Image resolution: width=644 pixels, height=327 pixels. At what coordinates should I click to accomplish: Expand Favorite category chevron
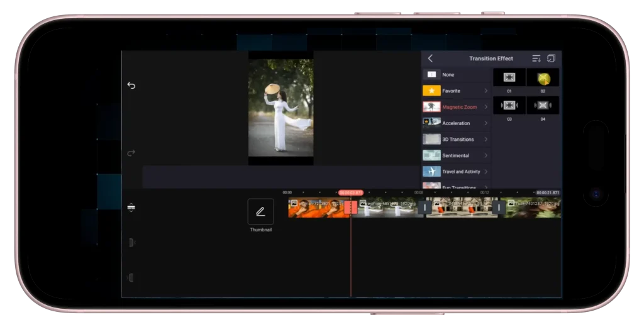[x=486, y=91]
